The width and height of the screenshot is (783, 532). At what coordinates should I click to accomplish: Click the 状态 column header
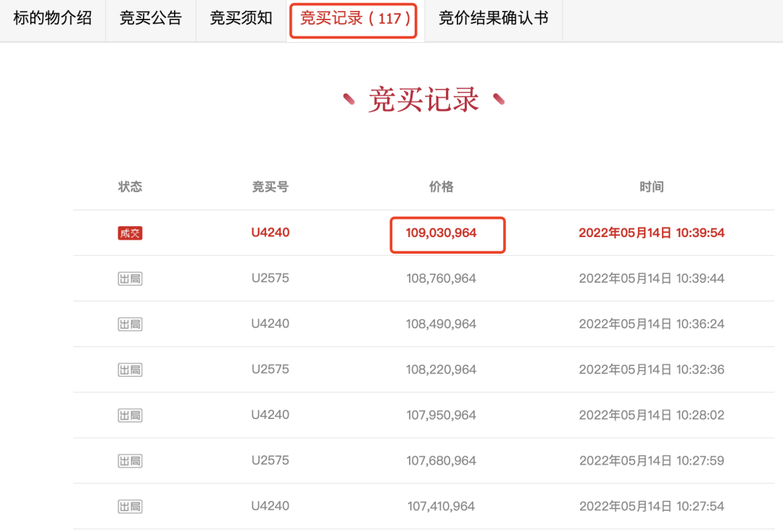point(130,186)
